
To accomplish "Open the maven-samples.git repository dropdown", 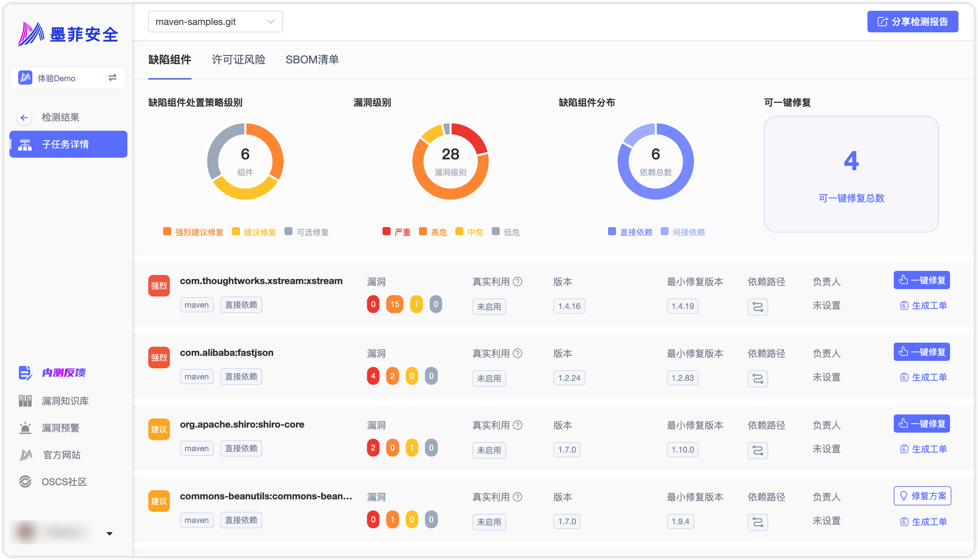I will click(215, 22).
